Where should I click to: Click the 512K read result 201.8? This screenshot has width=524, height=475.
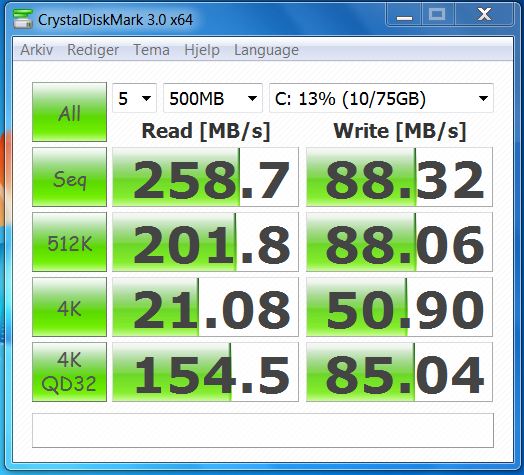[205, 242]
